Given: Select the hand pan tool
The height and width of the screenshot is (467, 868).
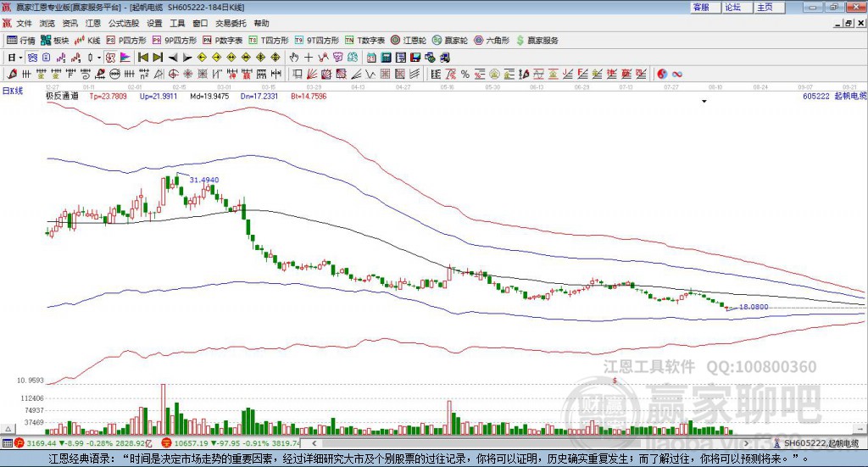Looking at the screenshot, I should point(294,58).
